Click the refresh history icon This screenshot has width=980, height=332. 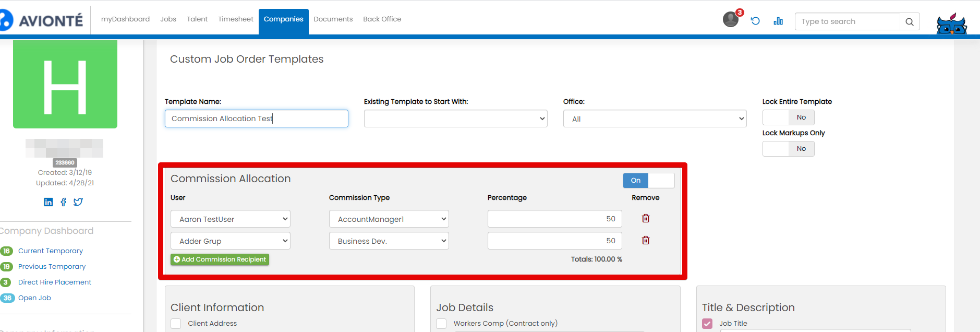[755, 21]
